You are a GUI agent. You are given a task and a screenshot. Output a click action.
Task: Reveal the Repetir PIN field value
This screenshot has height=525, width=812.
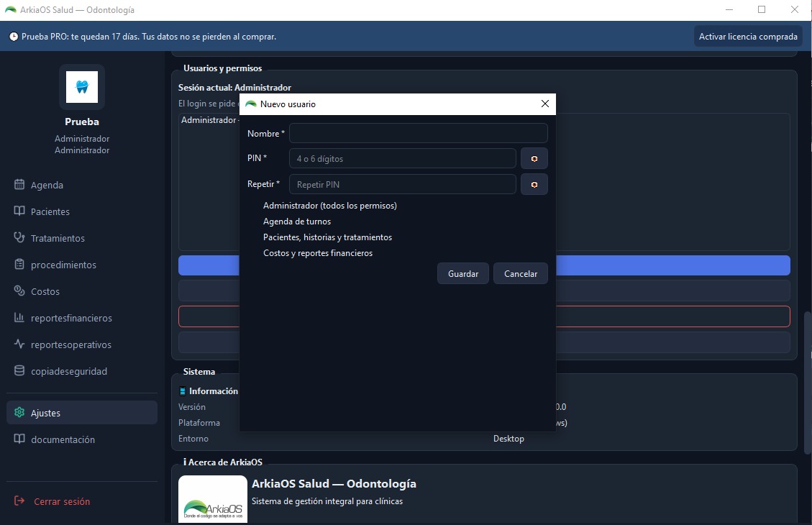[534, 184]
